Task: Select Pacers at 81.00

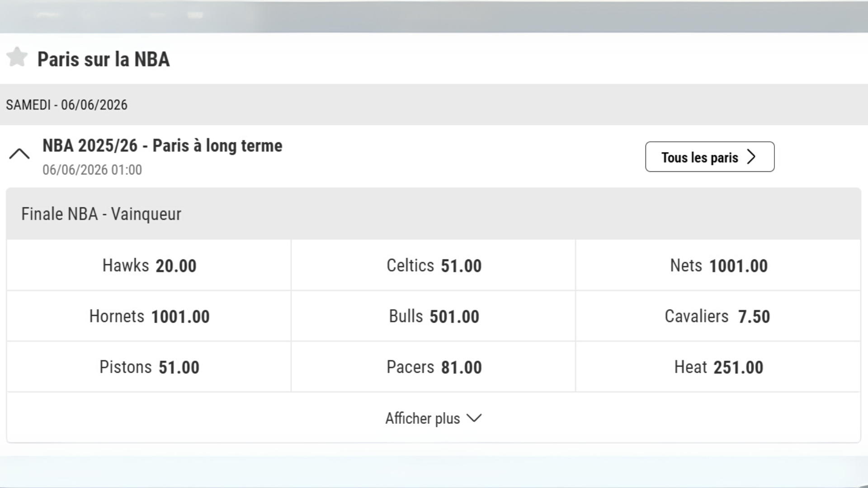Action: pos(433,367)
